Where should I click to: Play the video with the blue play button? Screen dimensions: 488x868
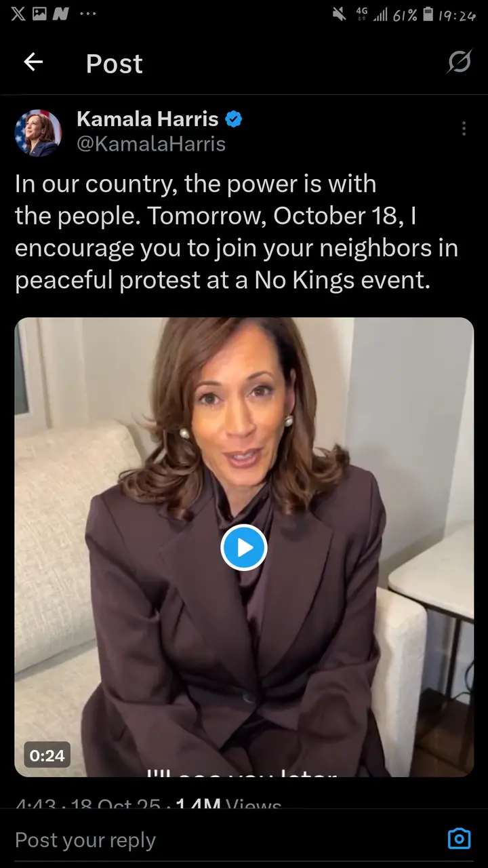[x=244, y=547]
